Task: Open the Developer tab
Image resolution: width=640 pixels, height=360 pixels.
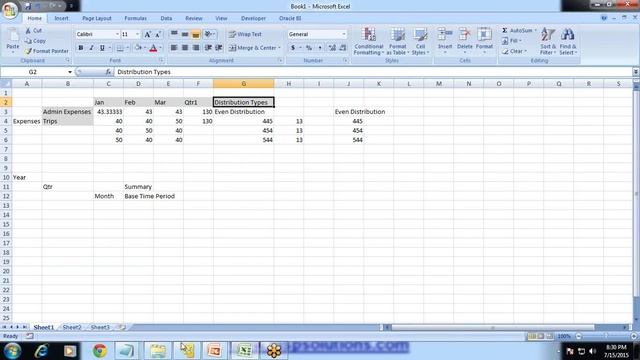Action: (253, 18)
